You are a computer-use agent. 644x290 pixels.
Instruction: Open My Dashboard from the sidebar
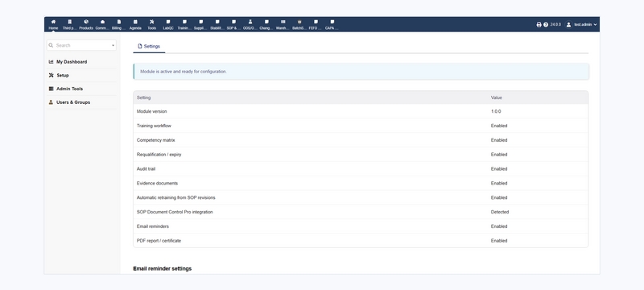(x=72, y=61)
